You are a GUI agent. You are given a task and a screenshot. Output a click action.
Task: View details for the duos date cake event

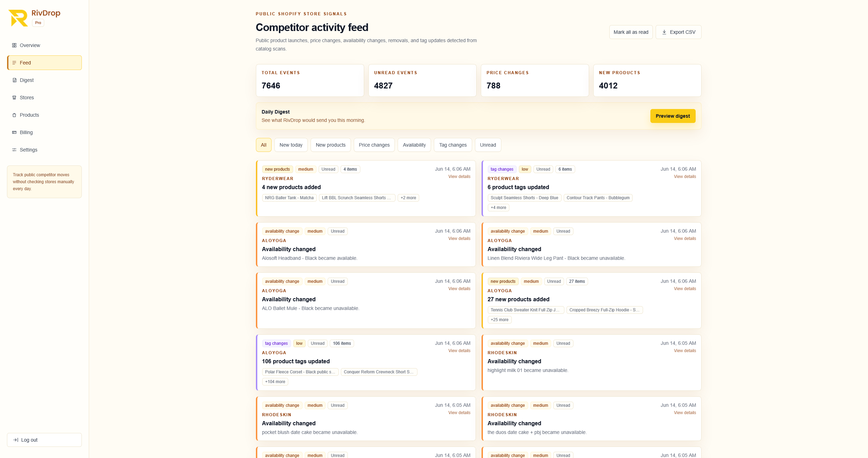(685, 413)
